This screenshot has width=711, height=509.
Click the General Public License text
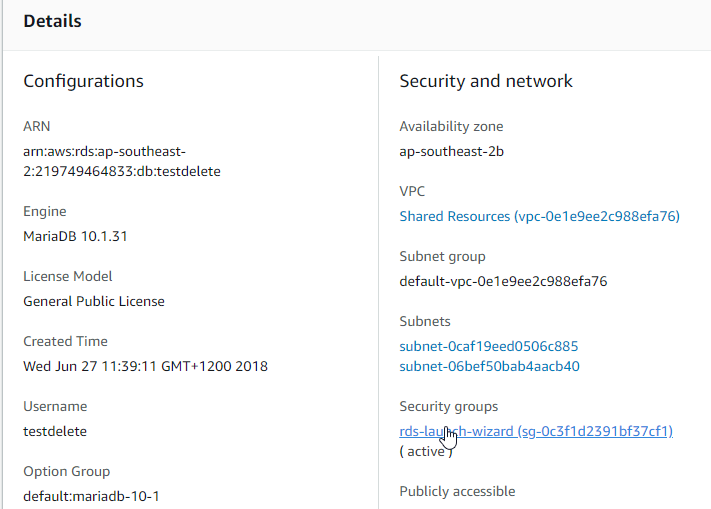(94, 301)
